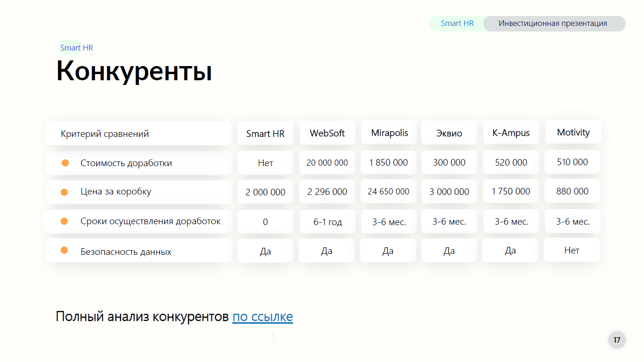Click the "1 750 000" K-Ampus price cell

(x=510, y=191)
